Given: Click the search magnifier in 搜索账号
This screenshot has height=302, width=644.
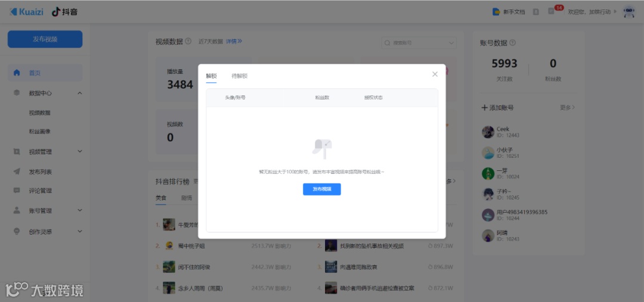Looking at the screenshot, I should [388, 43].
